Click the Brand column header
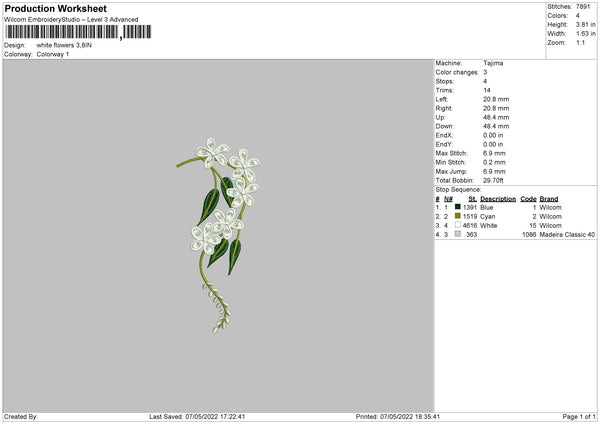 pos(549,199)
